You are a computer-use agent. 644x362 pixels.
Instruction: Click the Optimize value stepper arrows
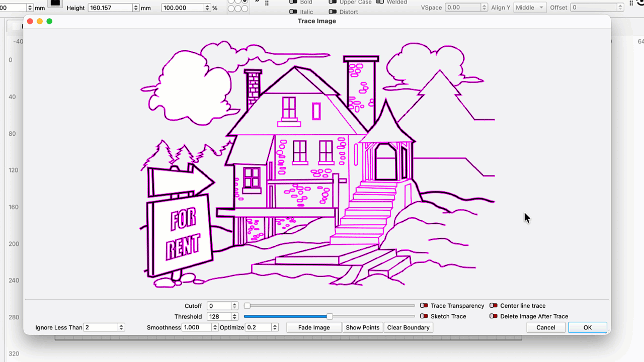[x=275, y=327]
